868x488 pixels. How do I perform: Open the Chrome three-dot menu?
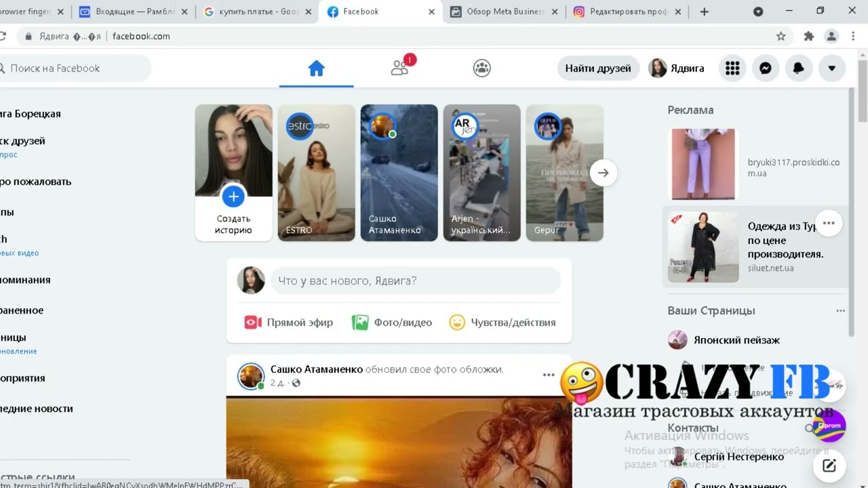854,37
